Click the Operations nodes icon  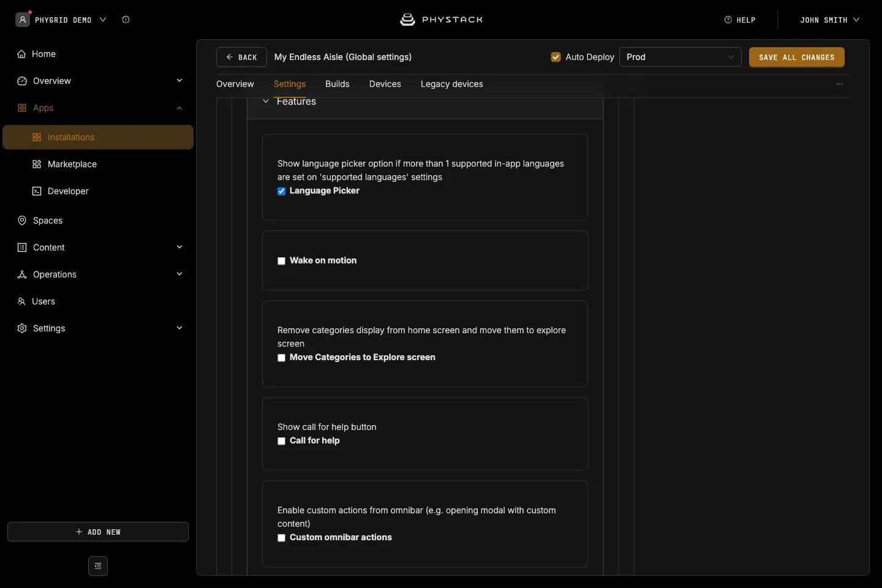pos(22,274)
